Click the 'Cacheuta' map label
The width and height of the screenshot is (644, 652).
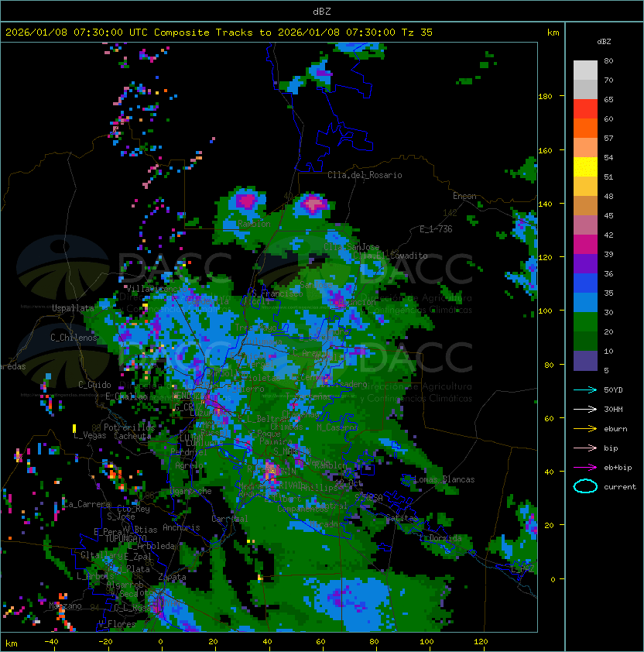(132, 436)
